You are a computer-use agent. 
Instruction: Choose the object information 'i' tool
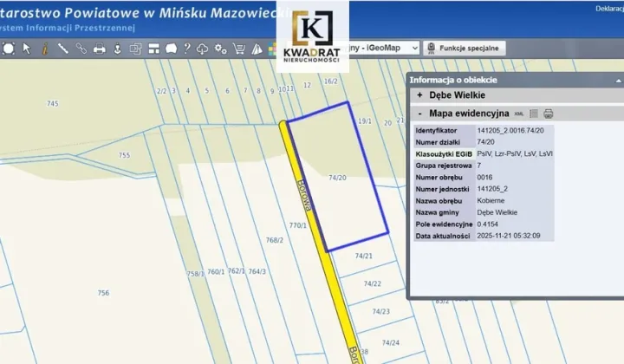(x=45, y=49)
